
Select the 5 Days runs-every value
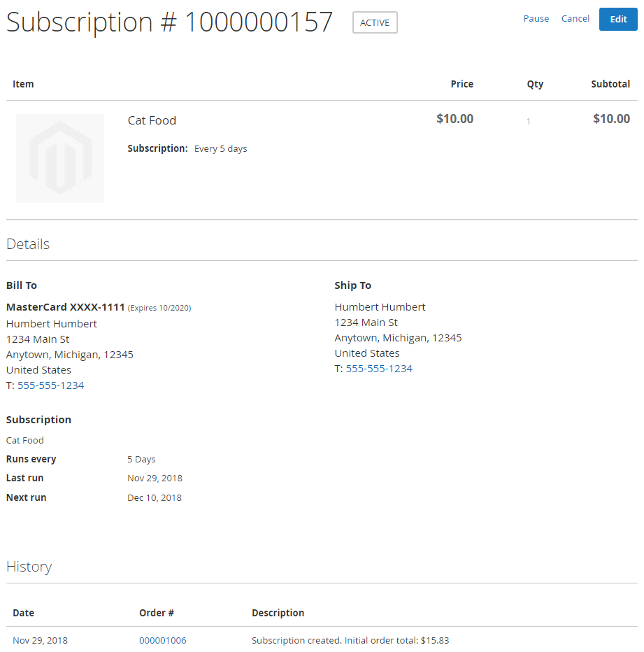[x=141, y=460]
